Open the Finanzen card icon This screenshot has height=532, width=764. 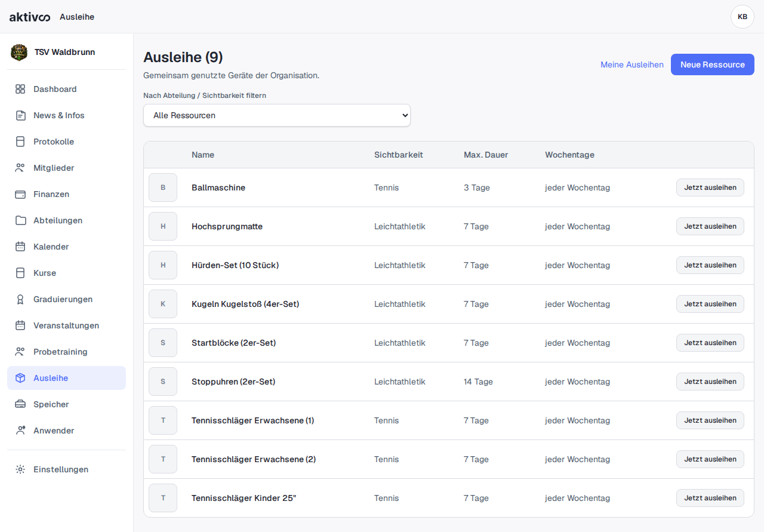(x=20, y=194)
